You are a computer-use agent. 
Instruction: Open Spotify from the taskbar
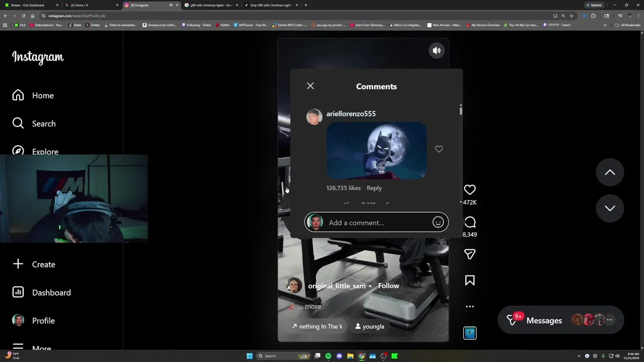(x=328, y=356)
